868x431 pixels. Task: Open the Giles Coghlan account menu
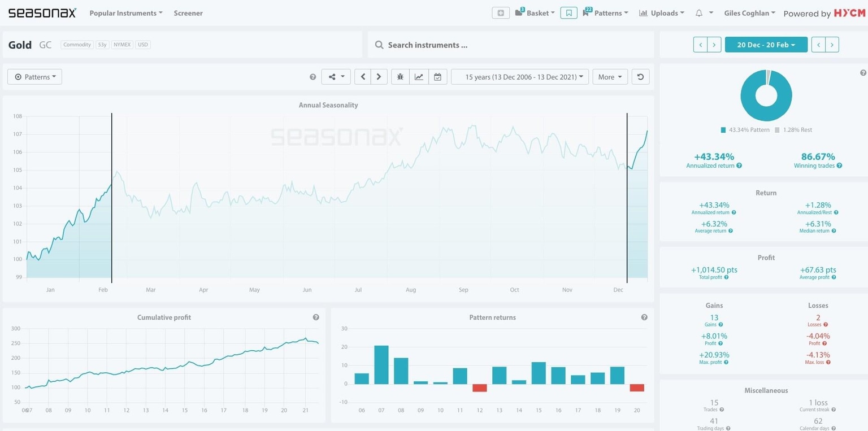(x=749, y=13)
